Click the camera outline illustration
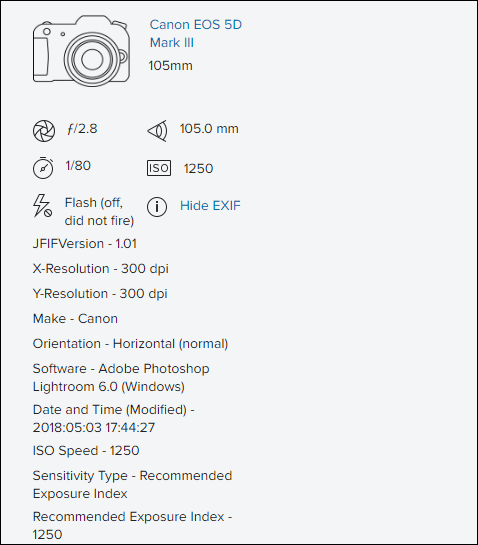The image size is (478, 545). [x=81, y=50]
